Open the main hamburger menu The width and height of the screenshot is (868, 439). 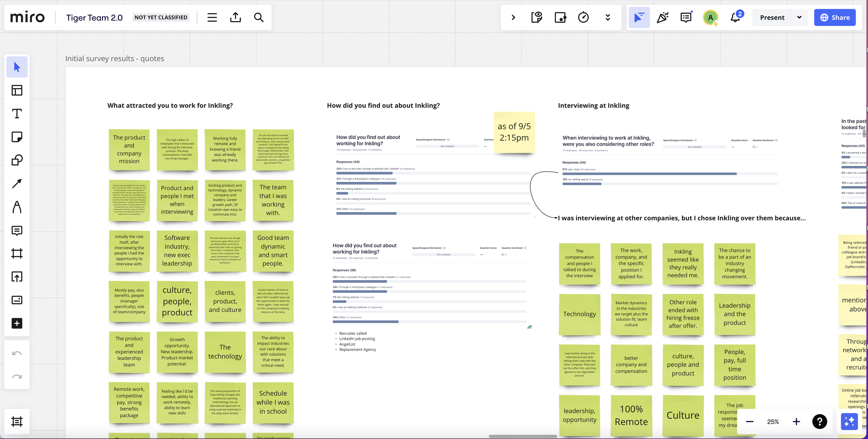(x=212, y=17)
